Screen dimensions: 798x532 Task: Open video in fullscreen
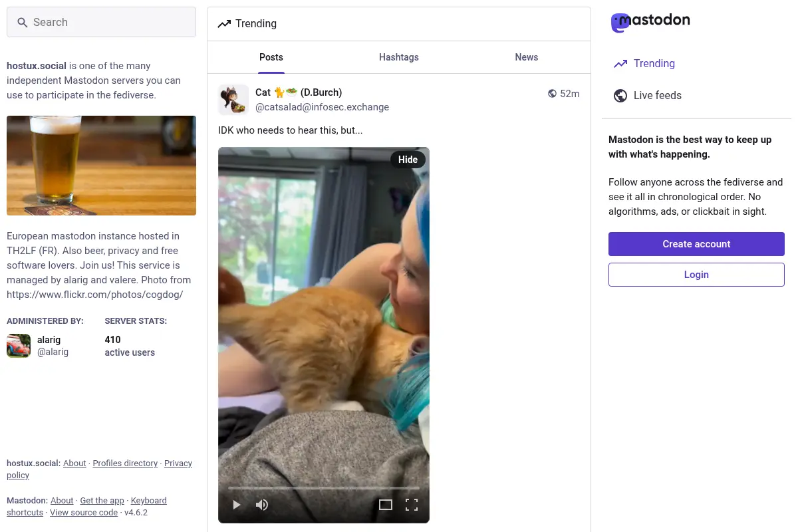tap(412, 505)
